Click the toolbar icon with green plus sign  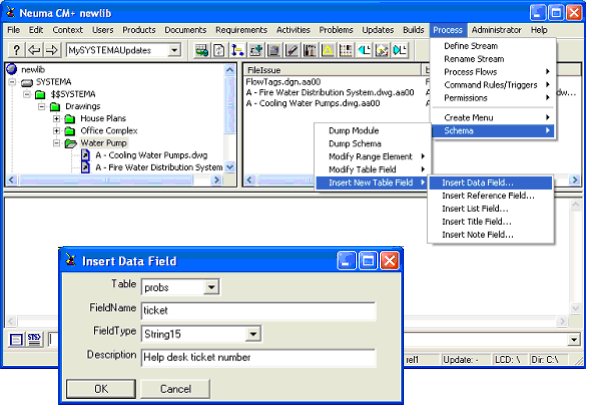tap(256, 50)
